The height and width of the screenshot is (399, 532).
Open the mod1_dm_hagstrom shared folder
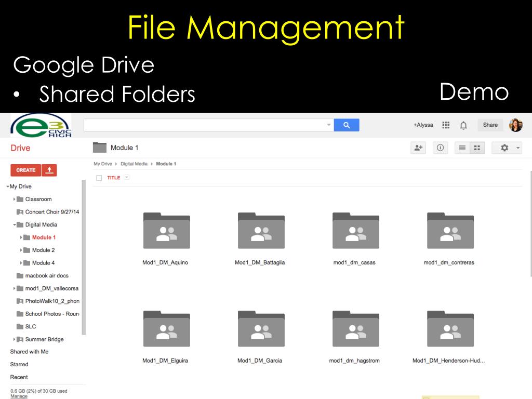pyautogui.click(x=355, y=329)
